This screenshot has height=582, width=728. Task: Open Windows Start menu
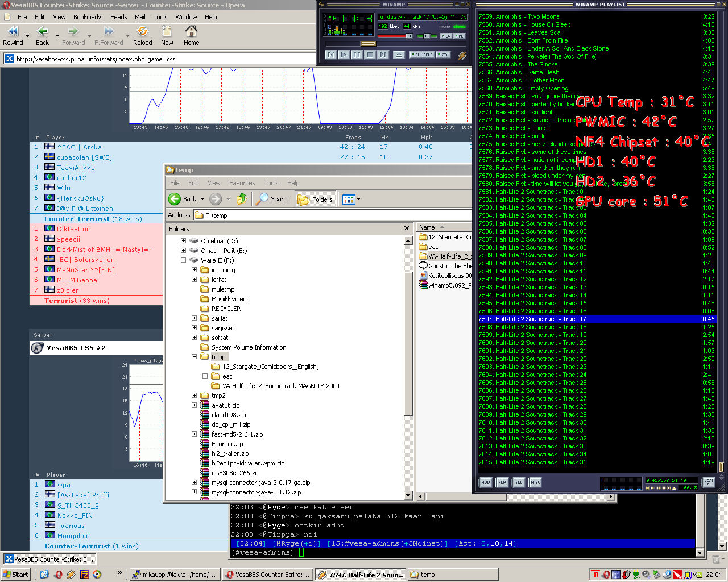[x=15, y=575]
